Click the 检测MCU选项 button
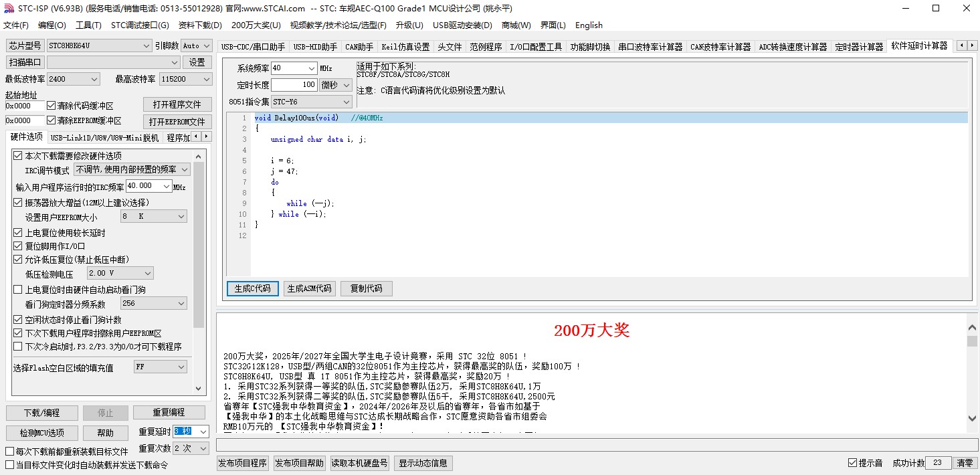This screenshot has width=980, height=475. 42,433
